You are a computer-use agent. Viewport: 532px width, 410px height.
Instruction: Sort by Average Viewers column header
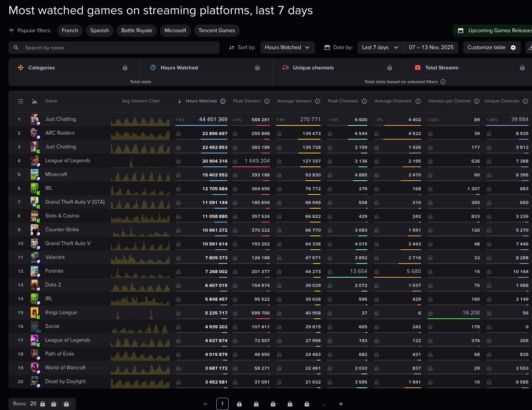(x=294, y=101)
